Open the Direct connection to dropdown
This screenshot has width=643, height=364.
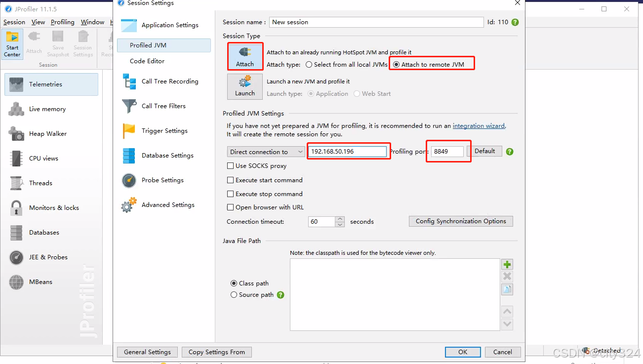coord(266,152)
